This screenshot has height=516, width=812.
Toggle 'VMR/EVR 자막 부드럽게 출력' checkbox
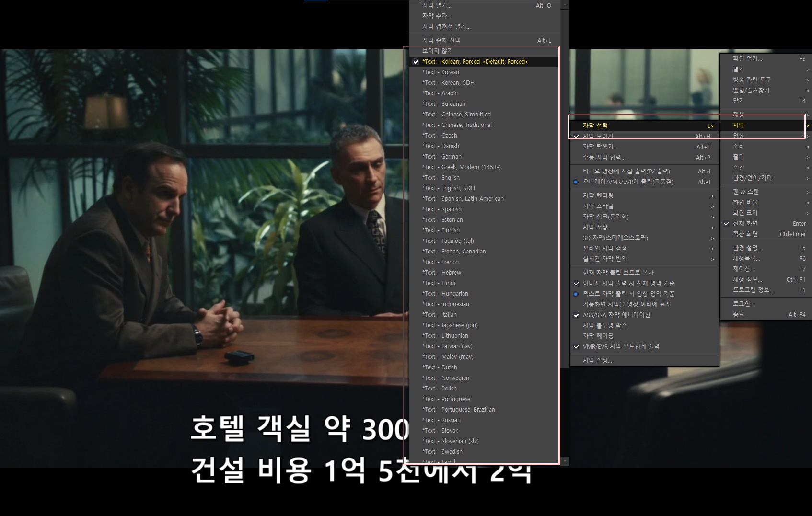point(644,346)
